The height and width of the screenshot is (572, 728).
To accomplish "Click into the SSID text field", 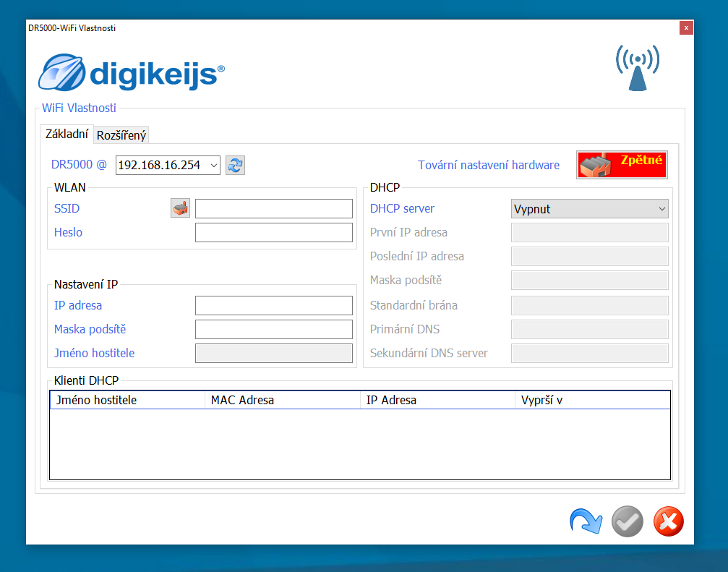I will (273, 209).
